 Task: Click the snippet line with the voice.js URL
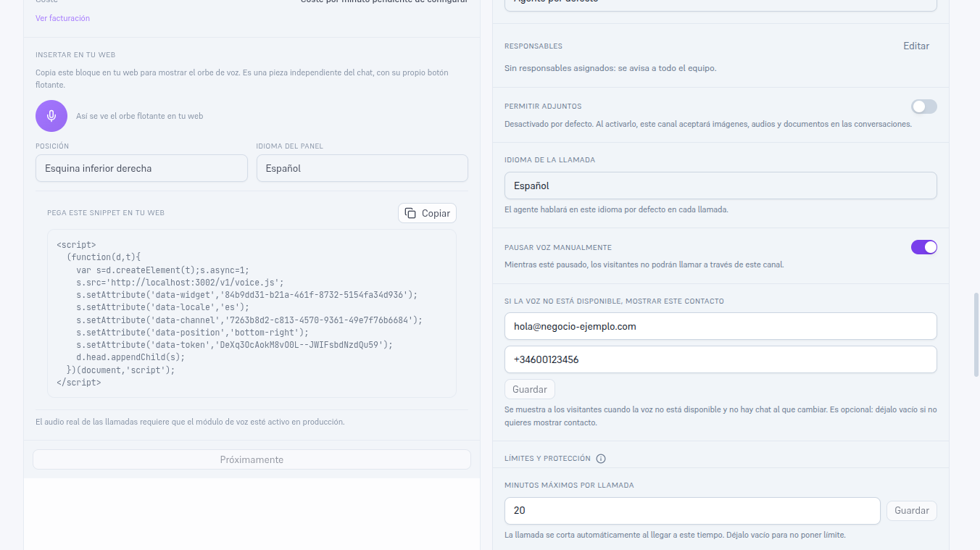(x=180, y=283)
